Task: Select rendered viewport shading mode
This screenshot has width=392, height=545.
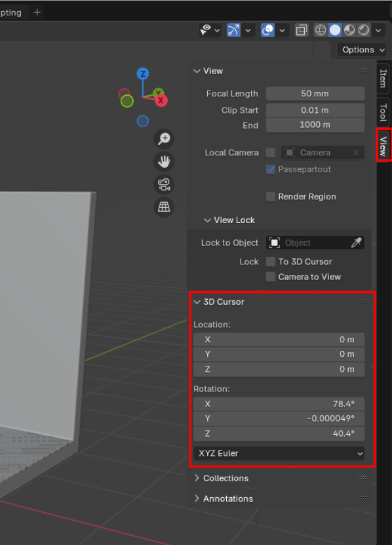Action: click(x=364, y=30)
